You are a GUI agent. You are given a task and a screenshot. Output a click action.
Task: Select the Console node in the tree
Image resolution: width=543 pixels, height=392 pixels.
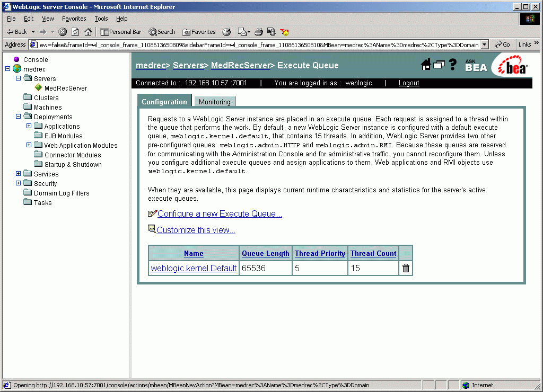[x=36, y=59]
